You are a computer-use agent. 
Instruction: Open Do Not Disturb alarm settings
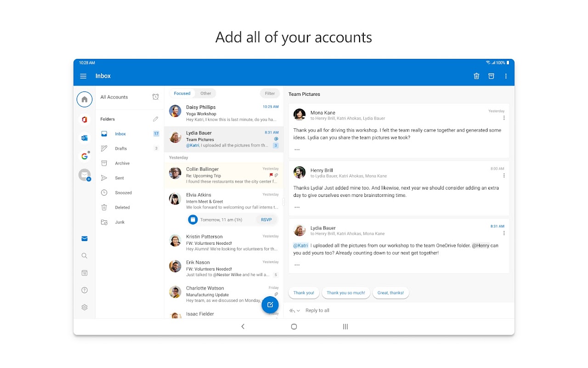(156, 97)
